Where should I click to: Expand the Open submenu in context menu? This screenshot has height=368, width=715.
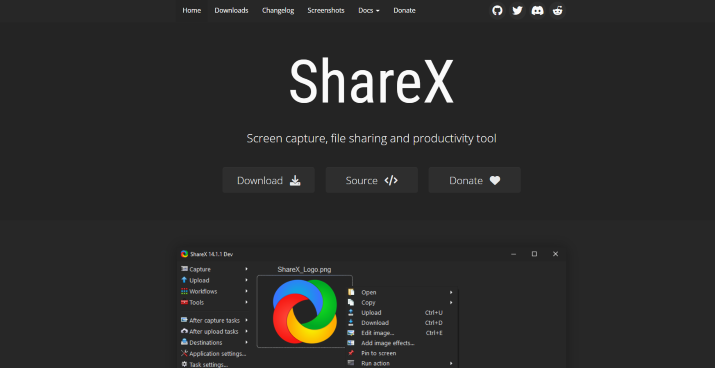(451, 292)
